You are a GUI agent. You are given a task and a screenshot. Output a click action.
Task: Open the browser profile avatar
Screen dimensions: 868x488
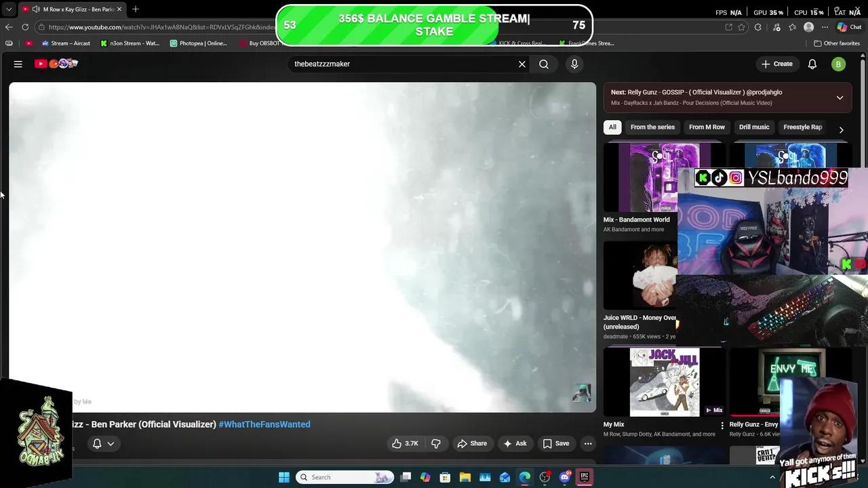[808, 27]
